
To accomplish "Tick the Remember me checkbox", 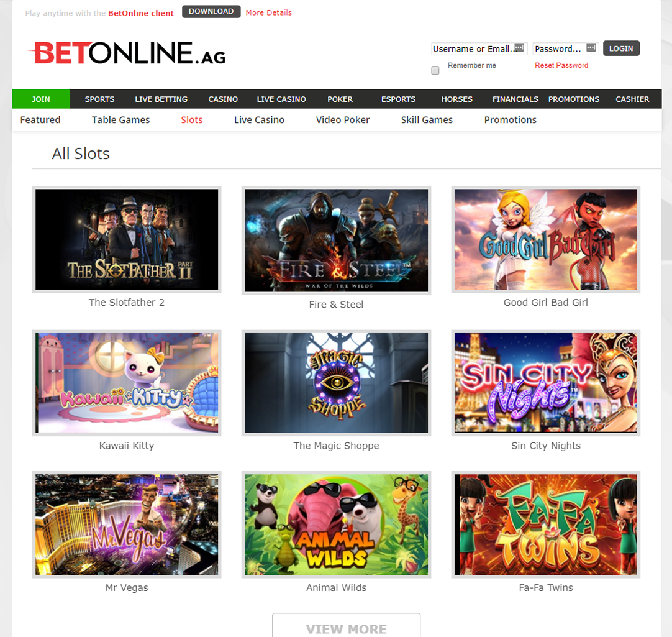I will click(x=435, y=70).
